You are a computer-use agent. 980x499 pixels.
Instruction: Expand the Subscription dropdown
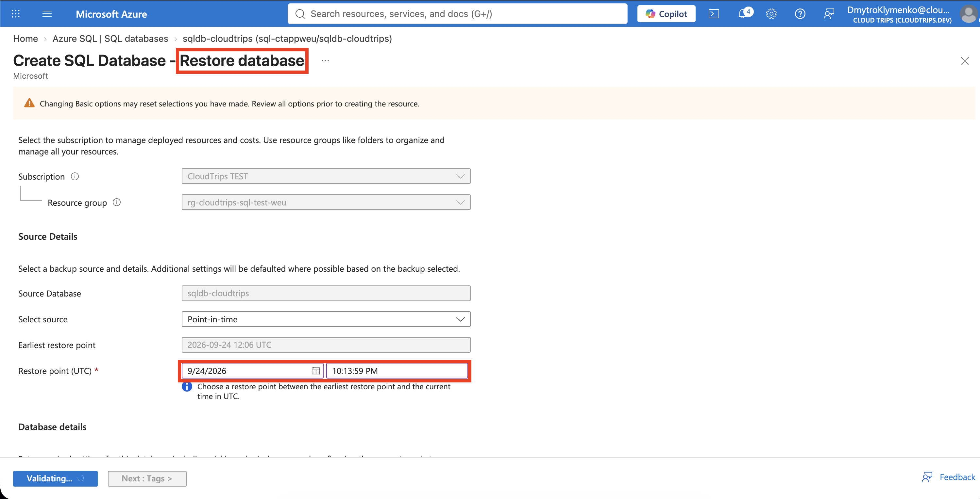point(326,176)
